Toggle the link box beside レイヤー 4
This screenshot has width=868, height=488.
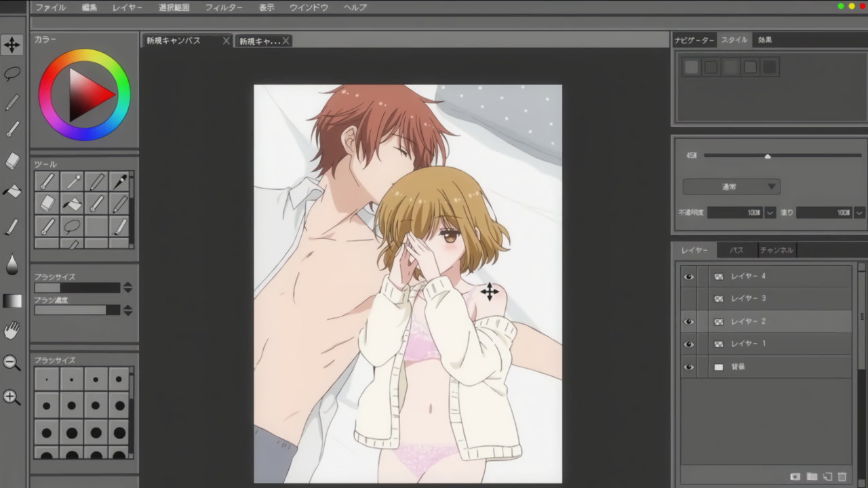coord(703,277)
